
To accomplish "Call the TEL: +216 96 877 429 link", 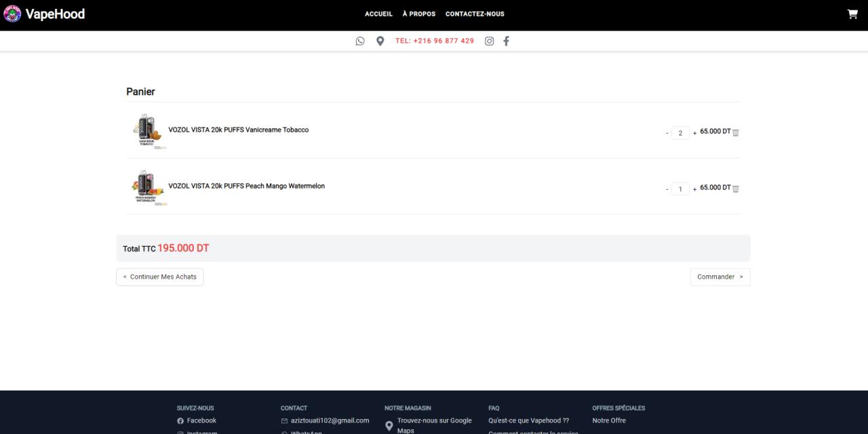I will (x=435, y=41).
